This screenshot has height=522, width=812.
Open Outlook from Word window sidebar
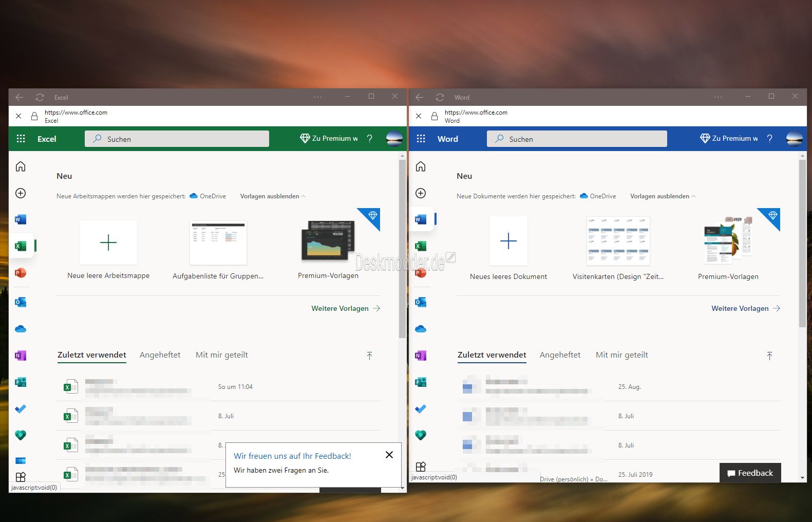point(421,302)
